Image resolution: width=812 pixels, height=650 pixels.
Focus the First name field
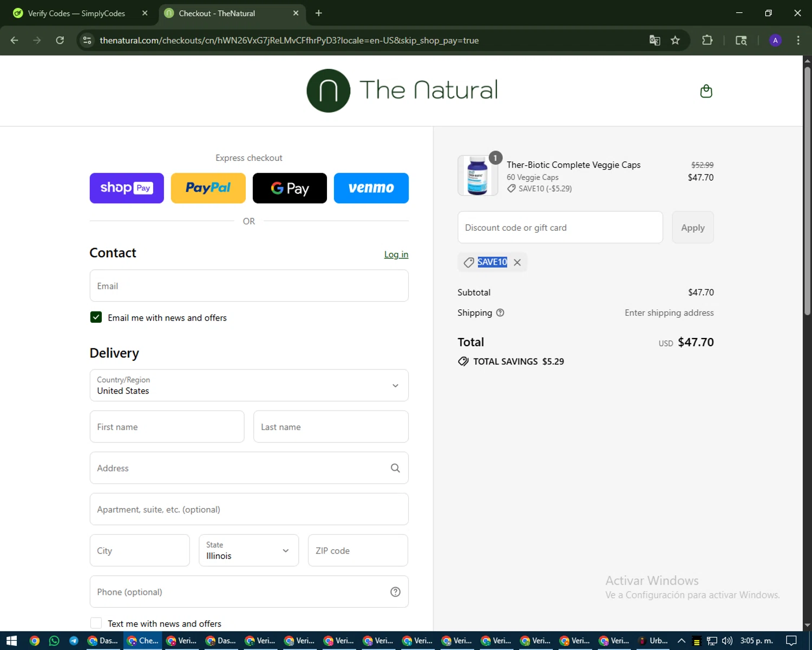(x=167, y=427)
